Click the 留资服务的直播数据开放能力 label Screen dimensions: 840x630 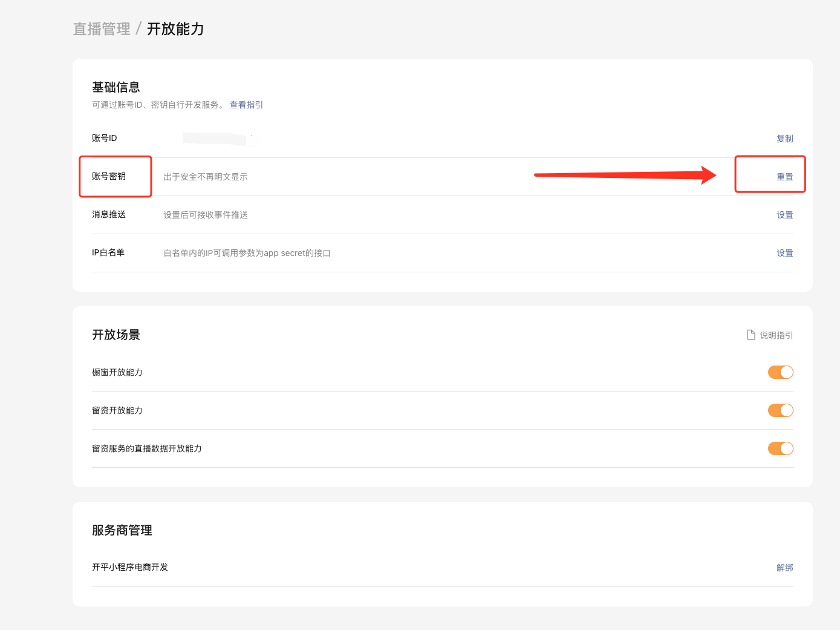coord(147,448)
